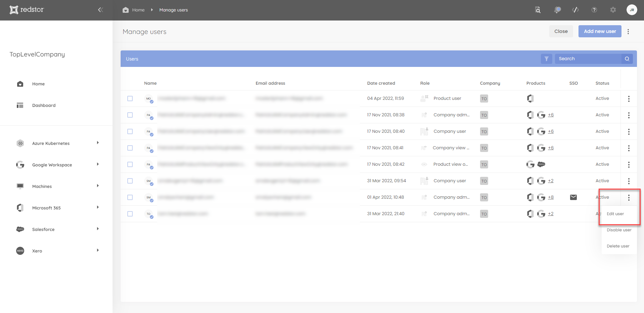644x313 pixels.
Task: Expand the Microsoft 365 sidebar arrow
Action: tap(98, 207)
